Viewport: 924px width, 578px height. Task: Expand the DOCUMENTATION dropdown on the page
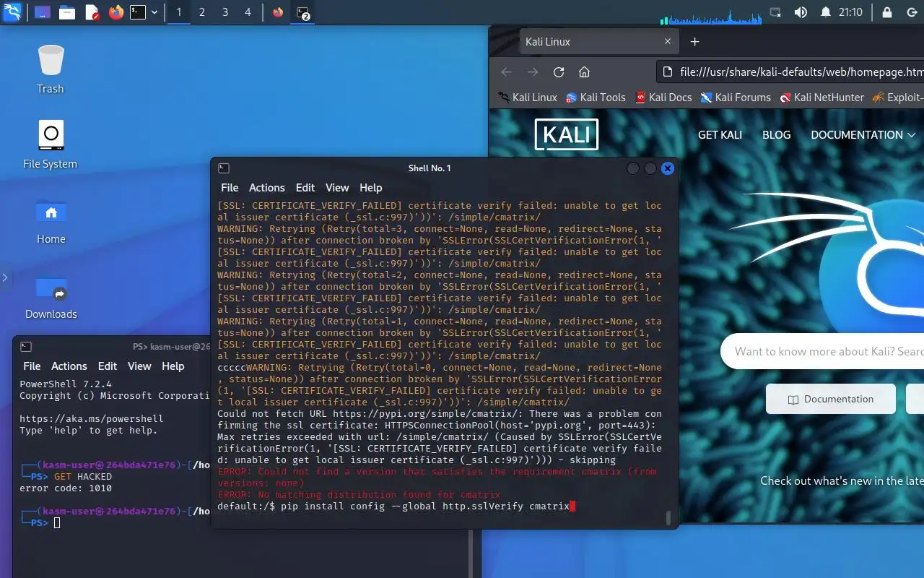coord(863,135)
